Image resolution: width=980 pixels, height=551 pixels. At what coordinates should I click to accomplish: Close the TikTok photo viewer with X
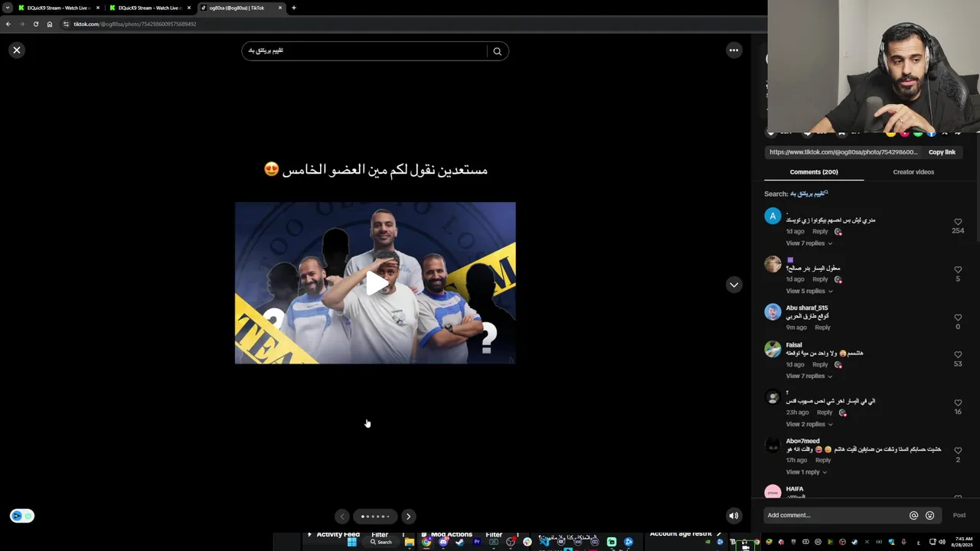point(16,50)
